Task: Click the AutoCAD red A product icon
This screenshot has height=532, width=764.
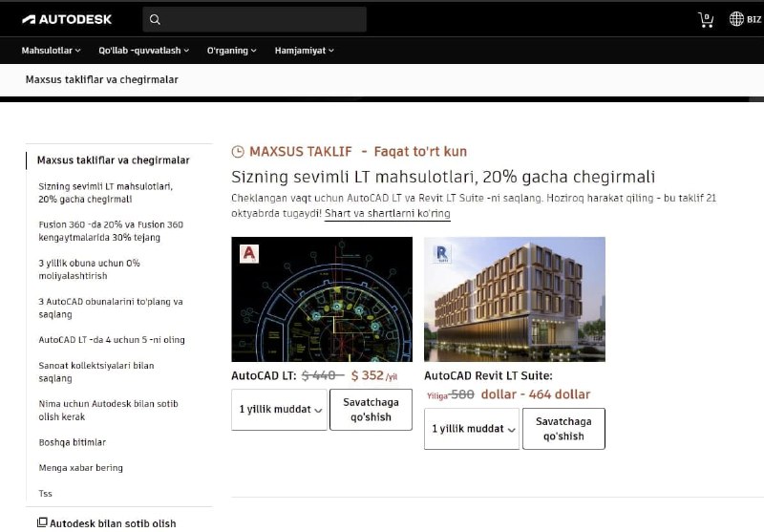Action: [249, 253]
